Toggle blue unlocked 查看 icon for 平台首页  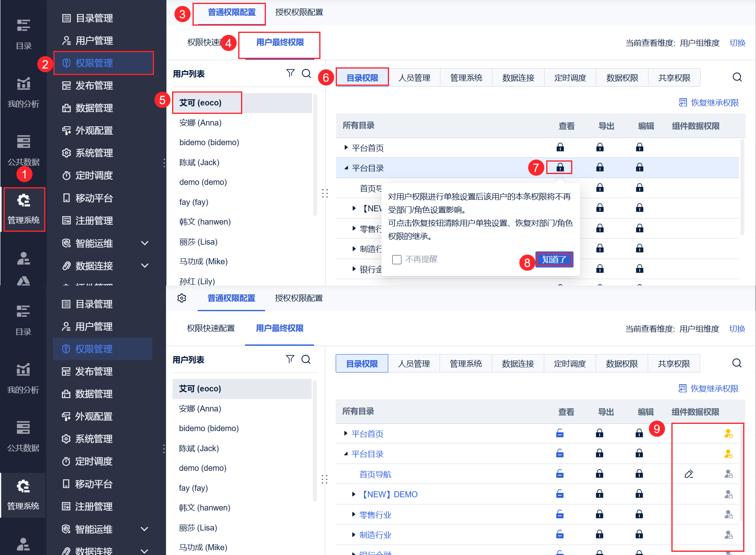click(560, 433)
